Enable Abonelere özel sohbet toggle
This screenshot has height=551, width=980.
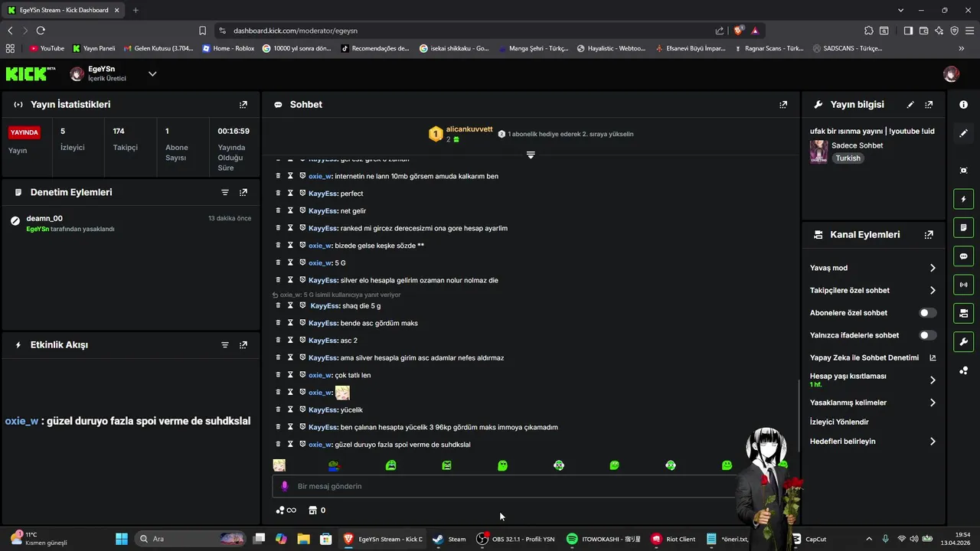tap(927, 313)
